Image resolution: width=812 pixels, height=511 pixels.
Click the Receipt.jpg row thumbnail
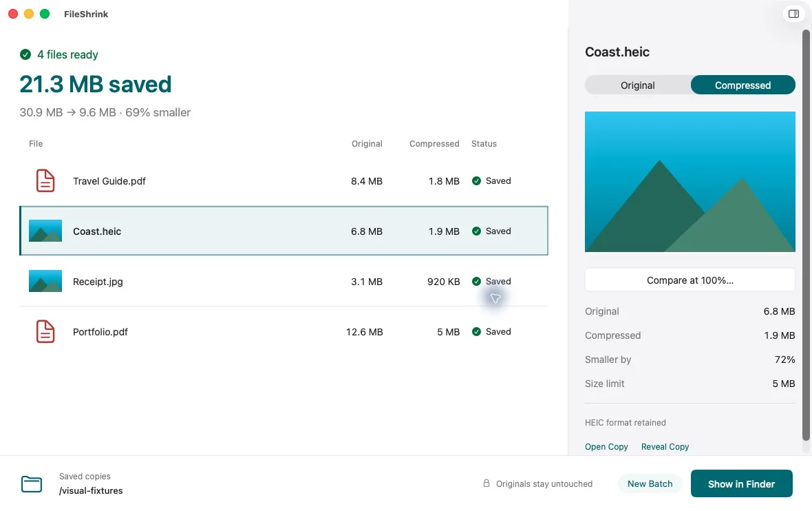click(x=45, y=282)
